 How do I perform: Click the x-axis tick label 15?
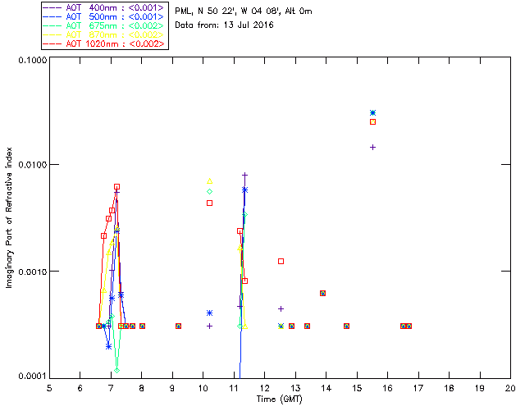(357, 388)
